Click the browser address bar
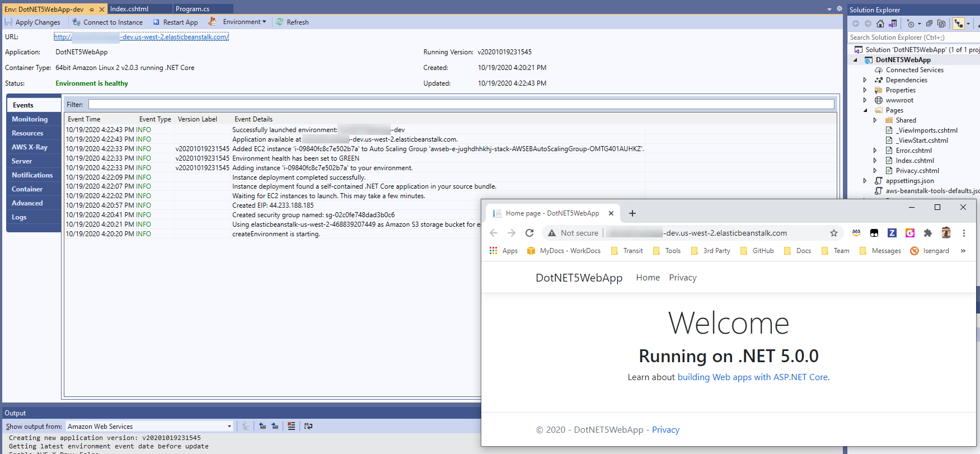This screenshot has width=980, height=454. pyautogui.click(x=693, y=233)
